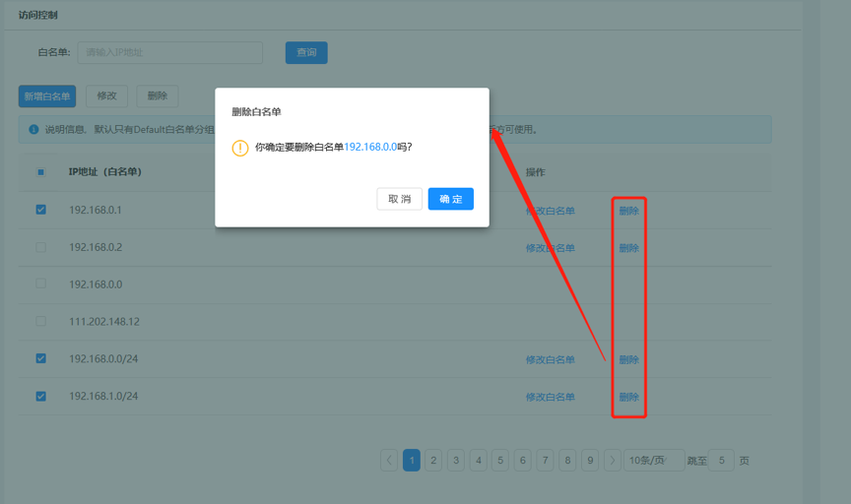This screenshot has width=851, height=504.
Task: Uncheck the checkbox for 192.168.0.0/24
Action: 40,358
